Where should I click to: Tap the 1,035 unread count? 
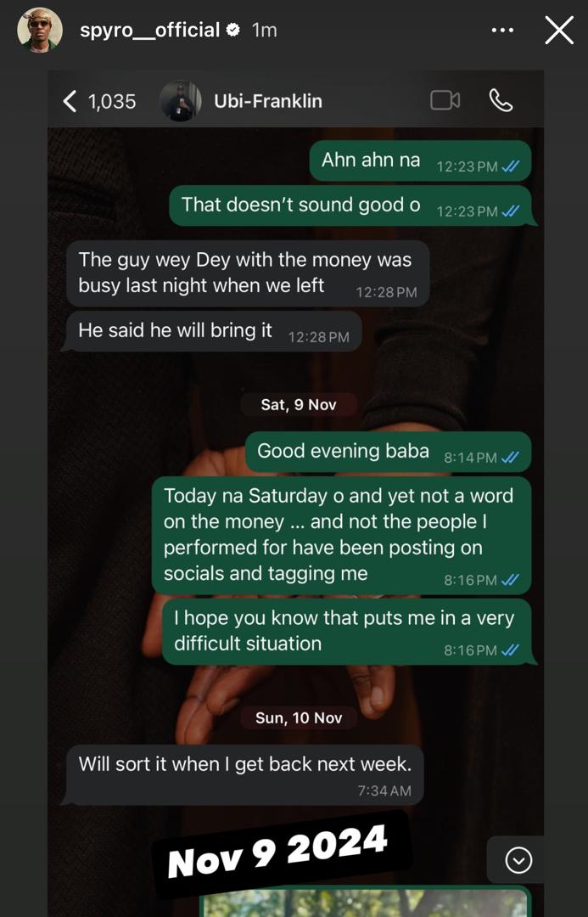pyautogui.click(x=112, y=102)
